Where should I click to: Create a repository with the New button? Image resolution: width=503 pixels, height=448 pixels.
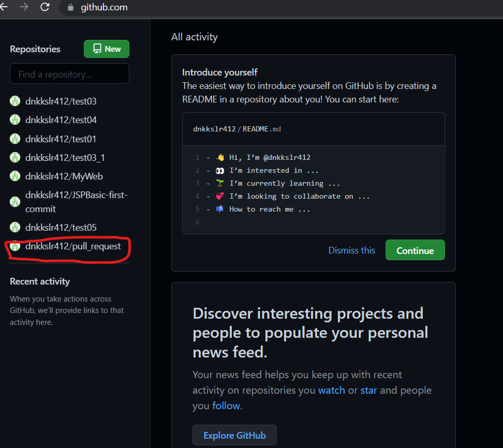[107, 49]
